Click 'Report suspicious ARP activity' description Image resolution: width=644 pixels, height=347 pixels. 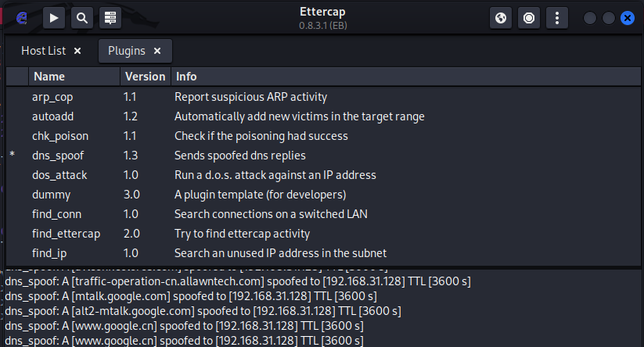[250, 97]
